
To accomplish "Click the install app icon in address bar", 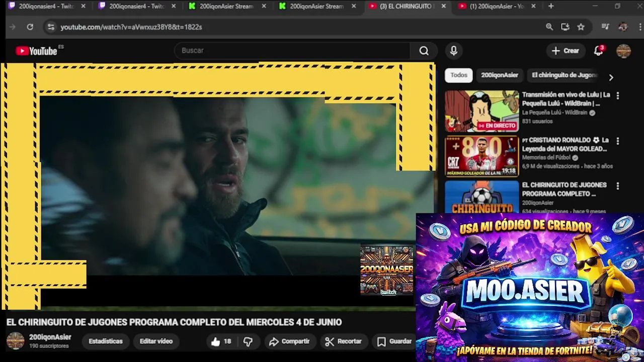I will tap(565, 27).
